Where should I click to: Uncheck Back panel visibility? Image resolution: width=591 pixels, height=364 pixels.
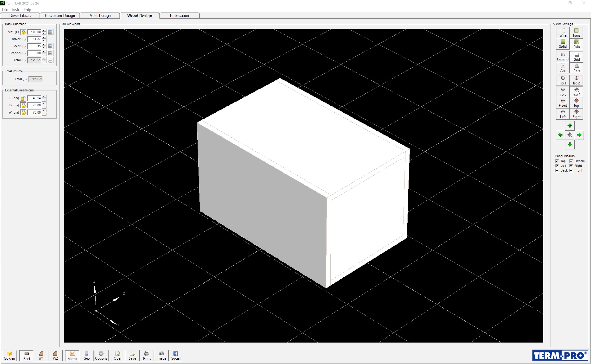coord(557,170)
